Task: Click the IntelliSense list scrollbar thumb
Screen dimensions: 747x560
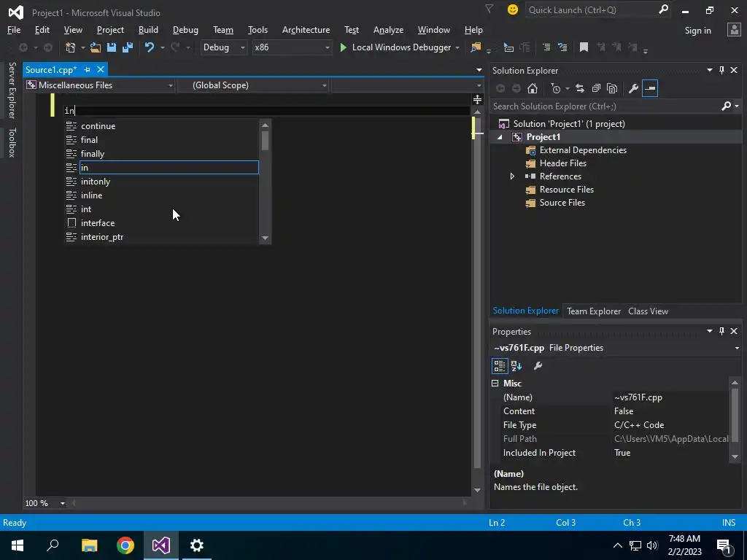Action: tap(266, 141)
